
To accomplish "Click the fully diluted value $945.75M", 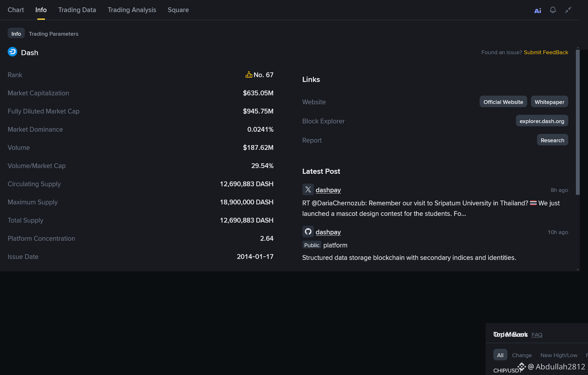I will tap(258, 111).
